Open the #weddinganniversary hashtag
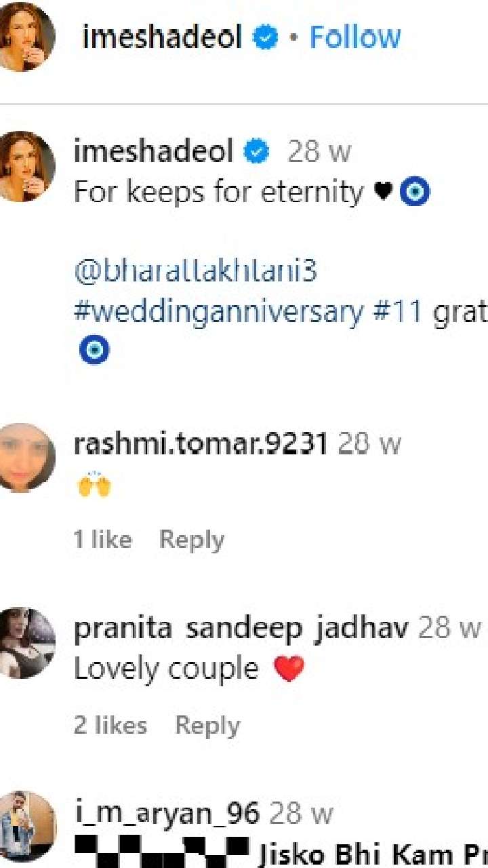Screen dimensions: 488x868 pyautogui.click(x=218, y=312)
